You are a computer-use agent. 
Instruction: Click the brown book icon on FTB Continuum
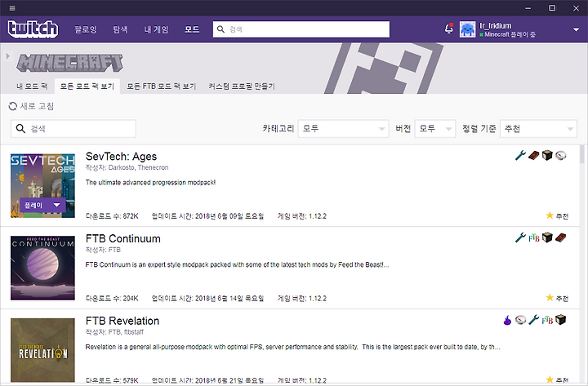(x=560, y=237)
